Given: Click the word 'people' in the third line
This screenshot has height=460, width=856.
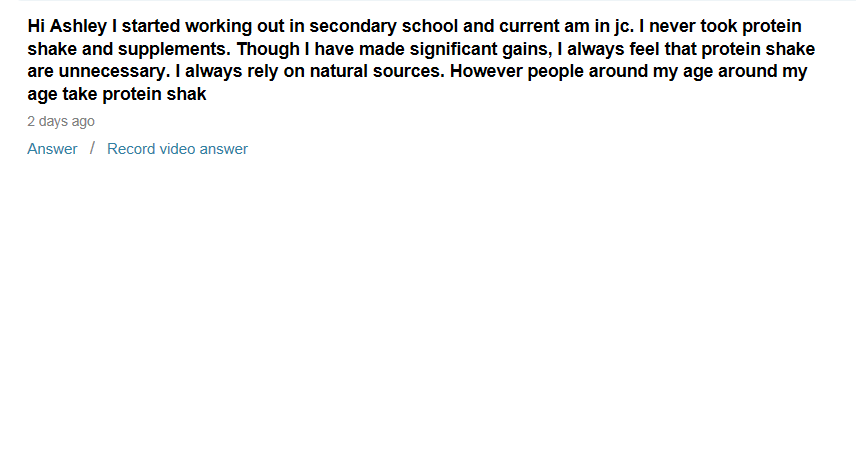Looking at the screenshot, I should 556,71.
